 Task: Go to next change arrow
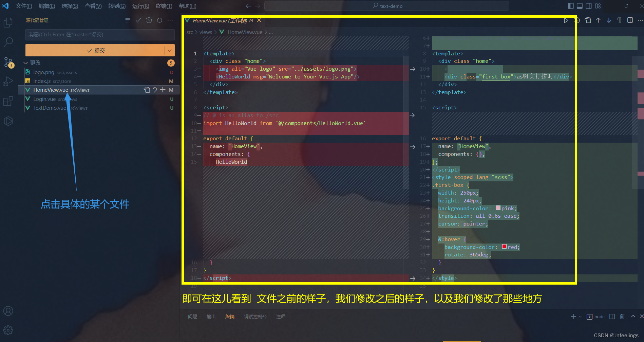609,20
